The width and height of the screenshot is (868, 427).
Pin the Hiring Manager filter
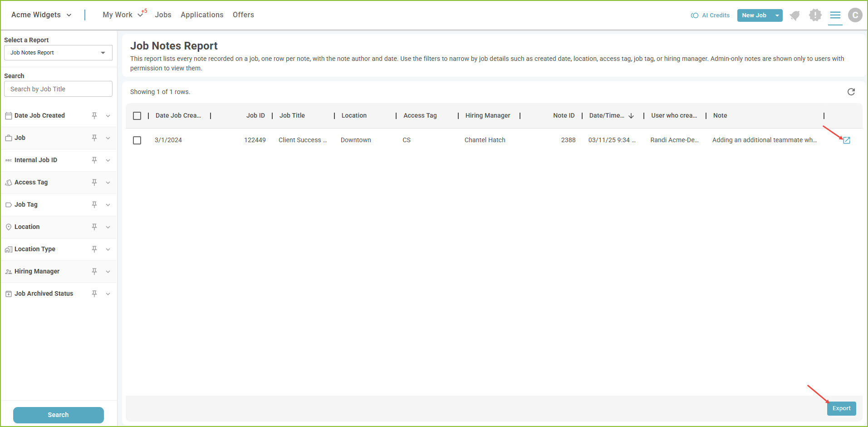(x=94, y=271)
